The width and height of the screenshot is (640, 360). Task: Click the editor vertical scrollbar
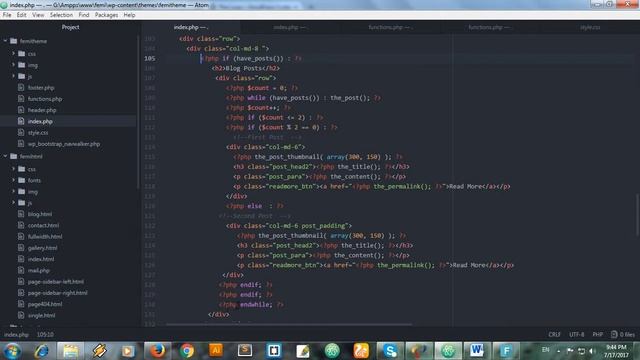coord(638,215)
